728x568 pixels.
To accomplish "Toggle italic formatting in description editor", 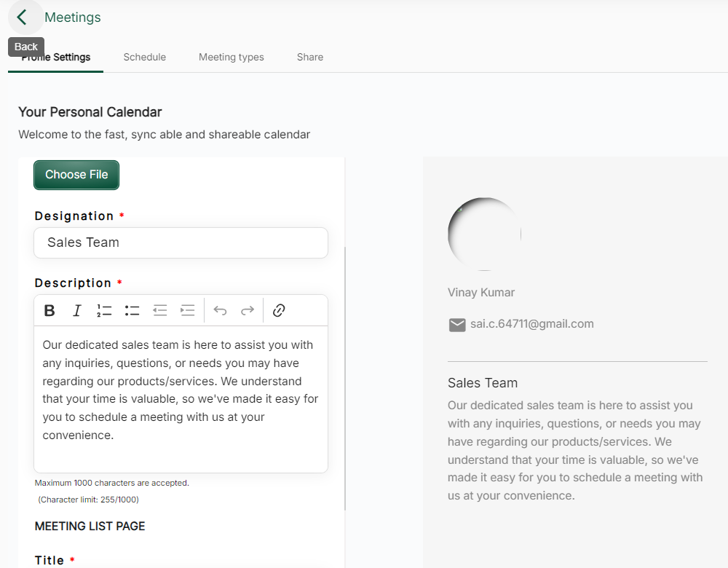I will (x=76, y=311).
